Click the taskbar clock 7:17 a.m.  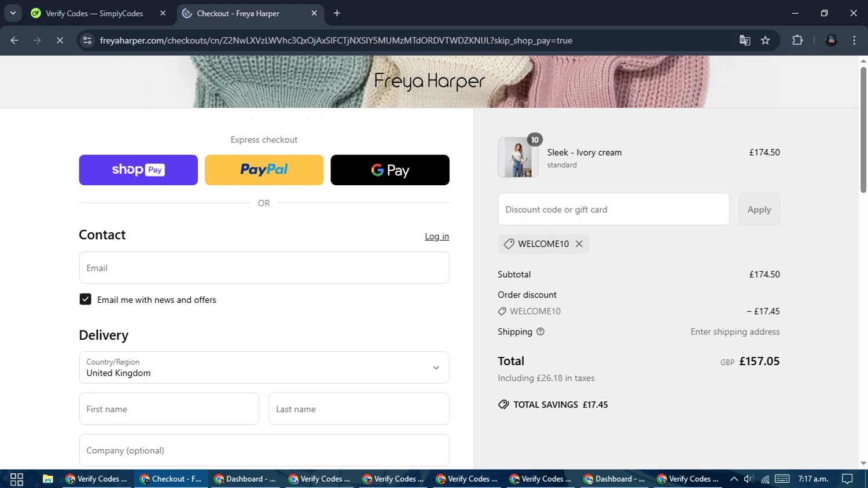pyautogui.click(x=813, y=479)
